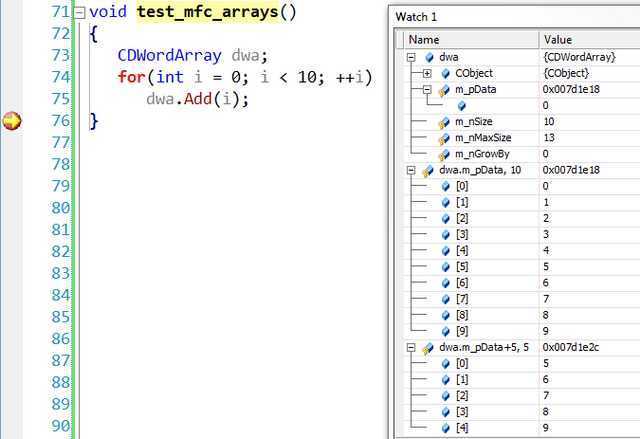640x439 pixels.
Task: Click cube icon of [9] with value 9
Action: tap(445, 331)
